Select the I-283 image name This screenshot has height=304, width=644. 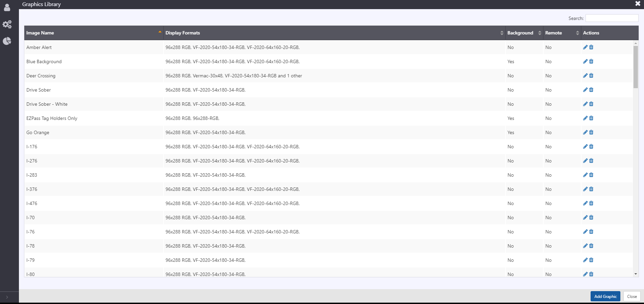point(32,175)
